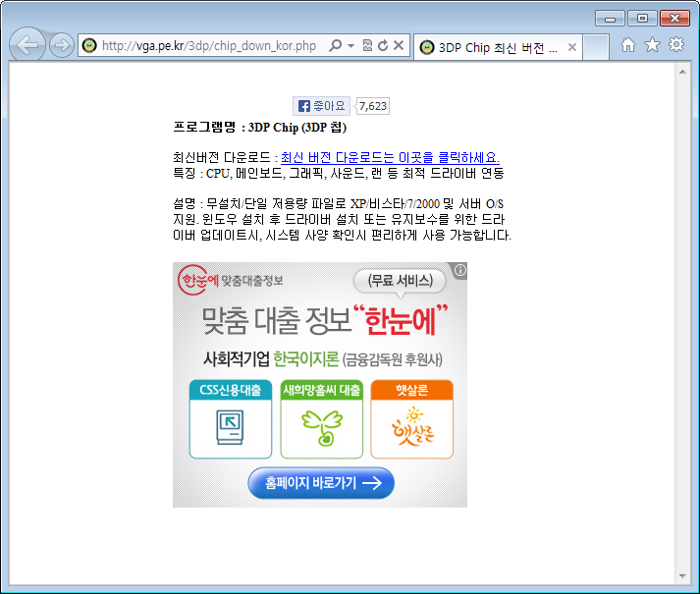Open the Tools gear menu
Screen dimensions: 700x594
676,44
